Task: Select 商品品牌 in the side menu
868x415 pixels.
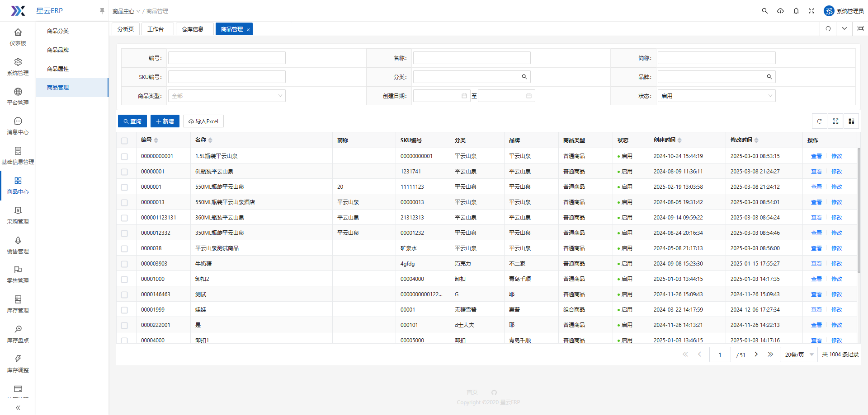Action: (58, 50)
